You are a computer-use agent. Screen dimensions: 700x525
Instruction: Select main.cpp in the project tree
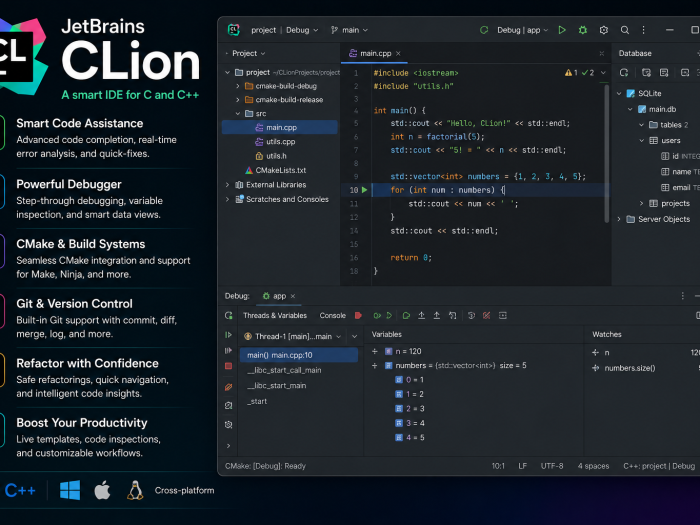(x=280, y=127)
